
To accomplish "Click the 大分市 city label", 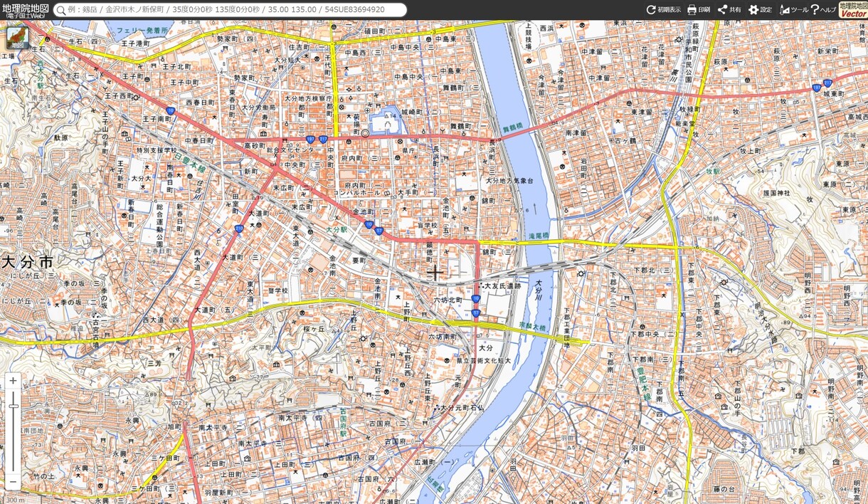I will [x=27, y=262].
